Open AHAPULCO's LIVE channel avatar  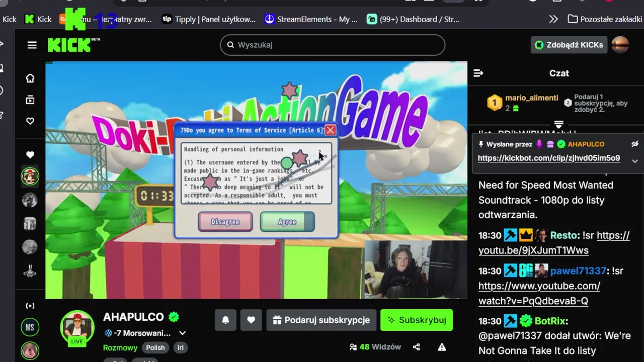[x=77, y=328]
